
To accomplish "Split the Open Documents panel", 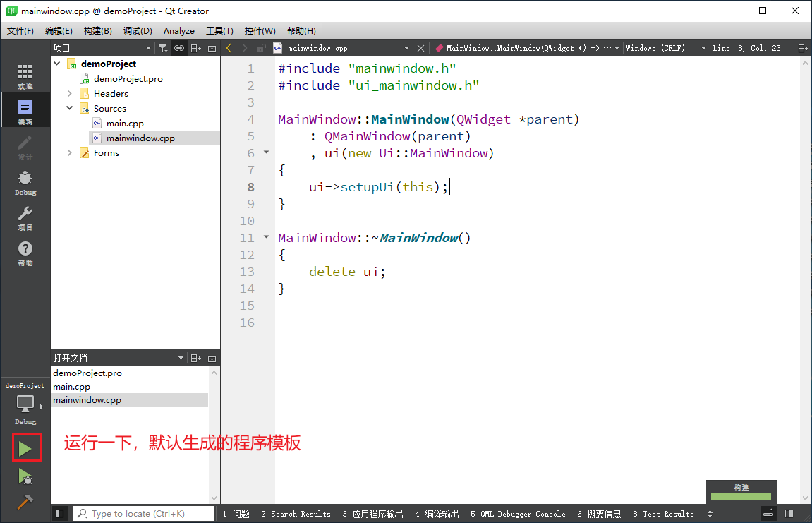I will 195,358.
